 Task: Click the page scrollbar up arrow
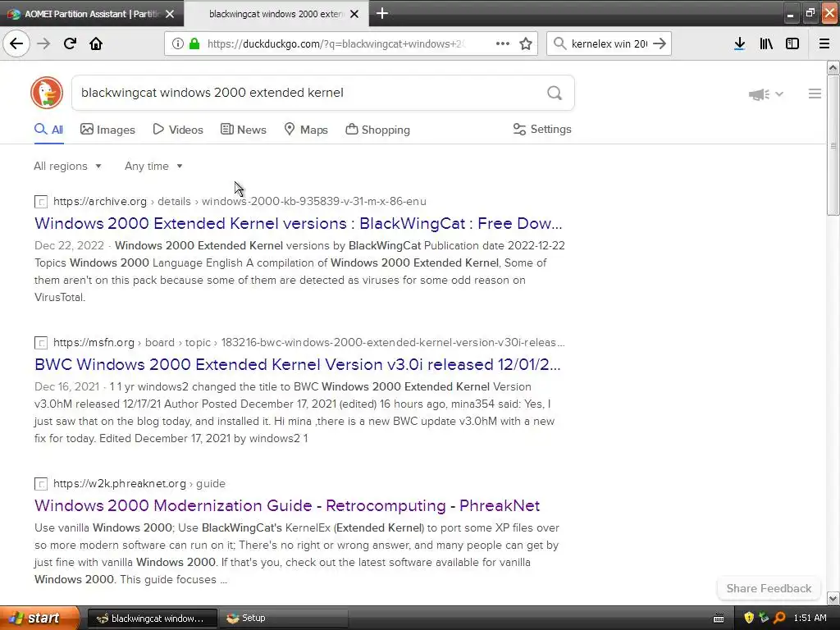[833, 67]
